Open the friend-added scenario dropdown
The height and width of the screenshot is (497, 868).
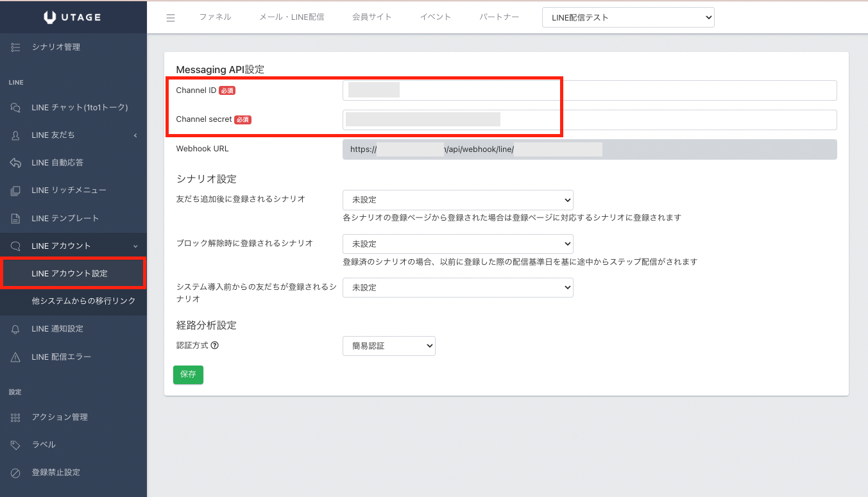coord(457,200)
